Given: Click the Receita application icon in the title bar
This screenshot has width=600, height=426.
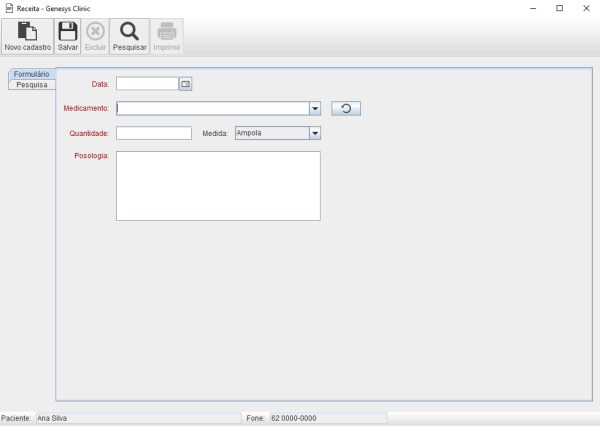Looking at the screenshot, I should [x=9, y=8].
